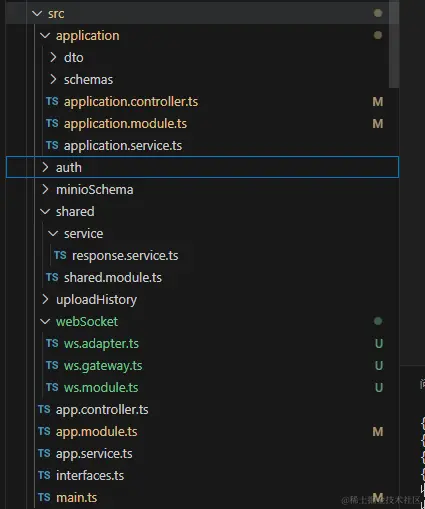The width and height of the screenshot is (425, 509).
Task: Collapse the shared folder
Action: click(x=202, y=211)
